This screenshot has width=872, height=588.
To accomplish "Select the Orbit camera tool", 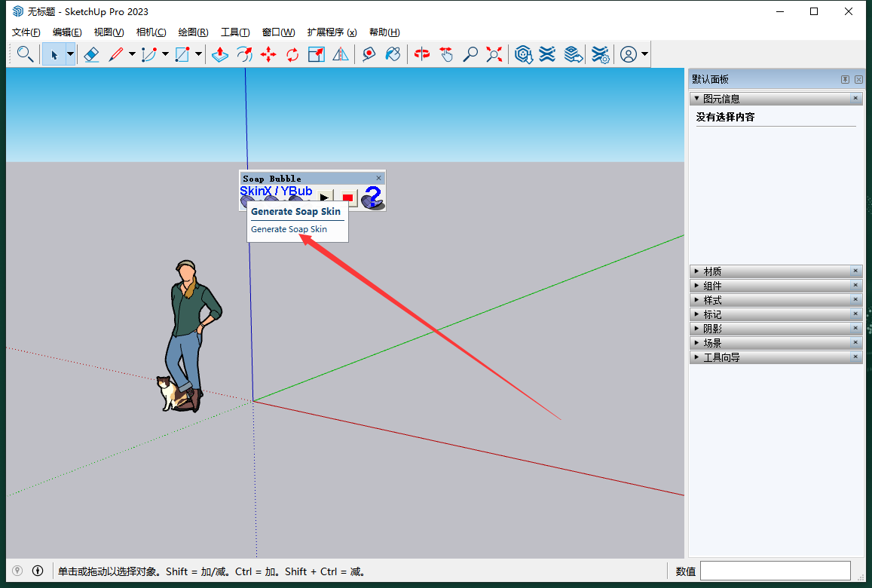I will 421,54.
